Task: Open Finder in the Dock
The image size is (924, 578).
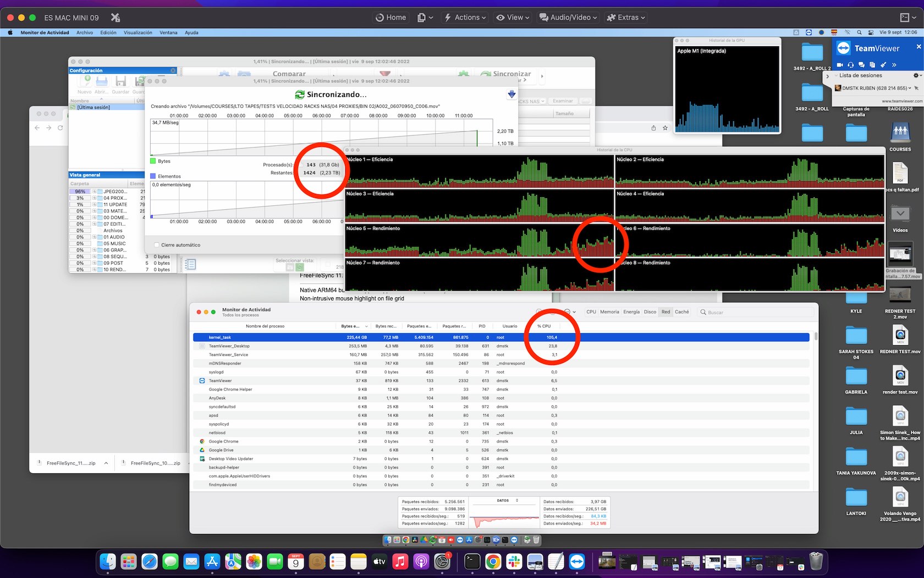Action: coord(108,561)
